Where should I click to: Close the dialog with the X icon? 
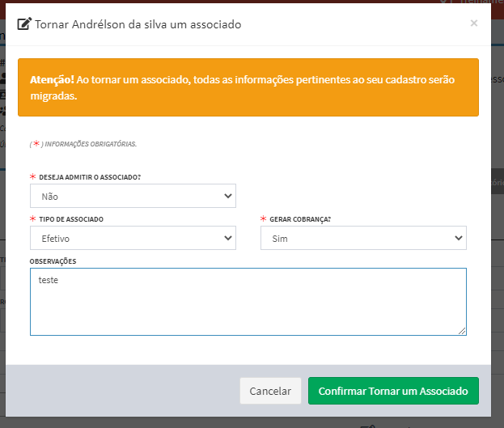pos(474,23)
